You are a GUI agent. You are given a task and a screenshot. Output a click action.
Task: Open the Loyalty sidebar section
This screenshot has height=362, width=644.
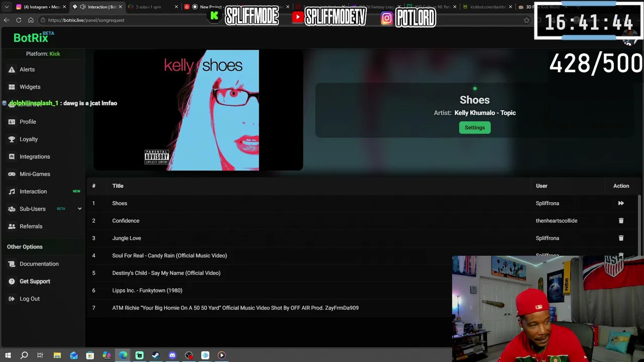pos(29,139)
